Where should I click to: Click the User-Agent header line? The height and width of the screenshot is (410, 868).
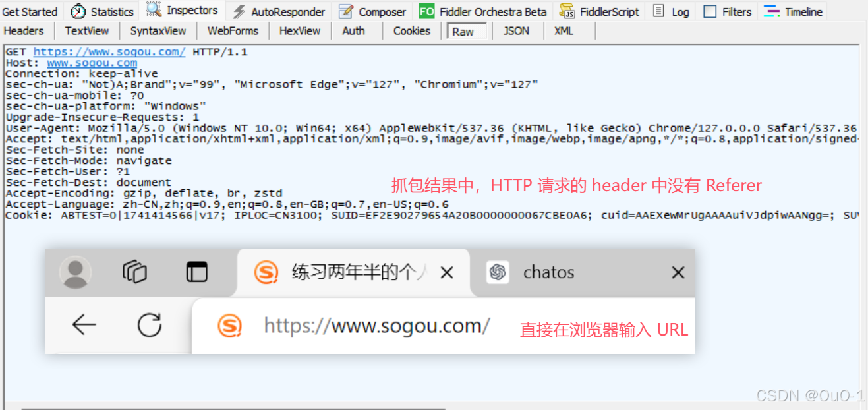[x=431, y=128]
